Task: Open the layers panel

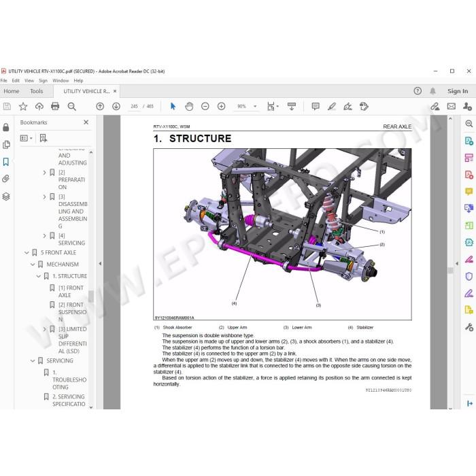Action: tap(5, 197)
